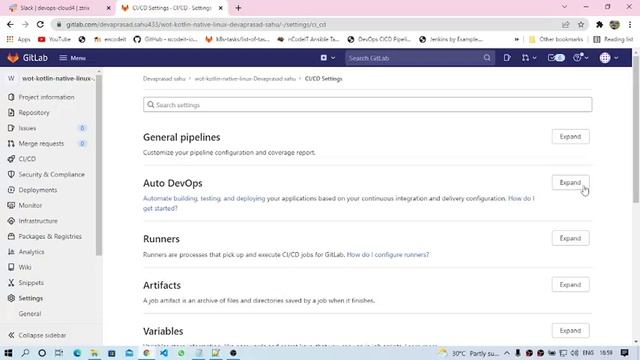Image resolution: width=640 pixels, height=360 pixels.
Task: Click the project breadcrumb link
Action: tap(245, 79)
